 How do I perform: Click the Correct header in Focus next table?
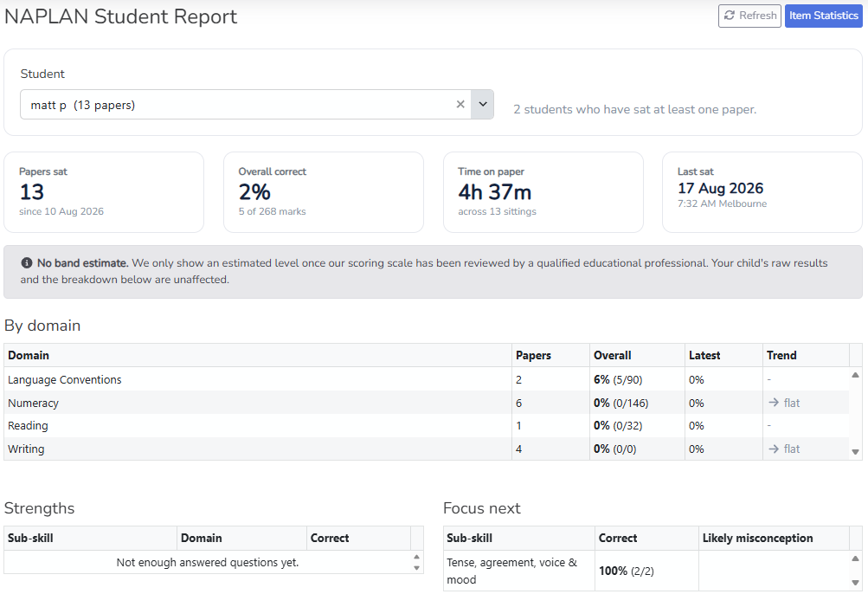pos(646,538)
